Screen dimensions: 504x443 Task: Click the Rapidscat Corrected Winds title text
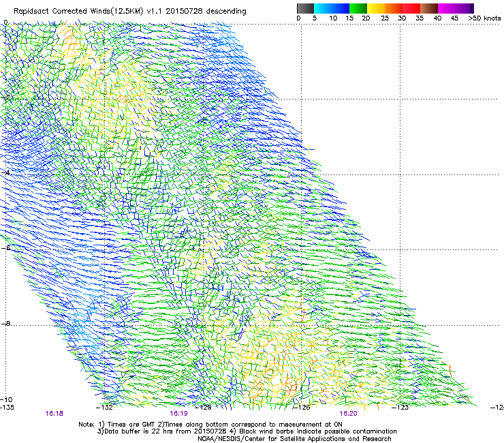coord(130,12)
